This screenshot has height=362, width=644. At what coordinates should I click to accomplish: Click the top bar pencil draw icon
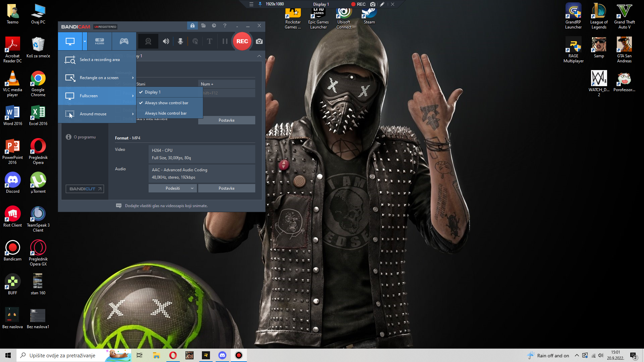(x=382, y=4)
